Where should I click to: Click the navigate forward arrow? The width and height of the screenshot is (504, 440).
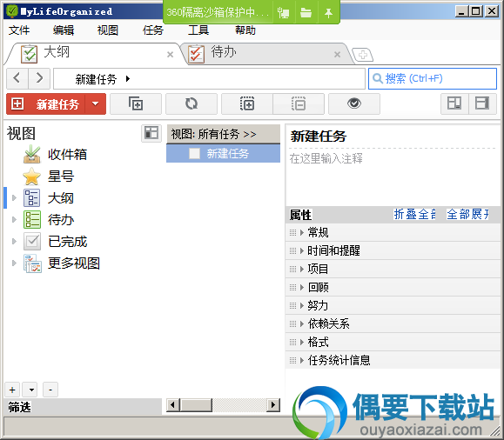click(x=39, y=78)
